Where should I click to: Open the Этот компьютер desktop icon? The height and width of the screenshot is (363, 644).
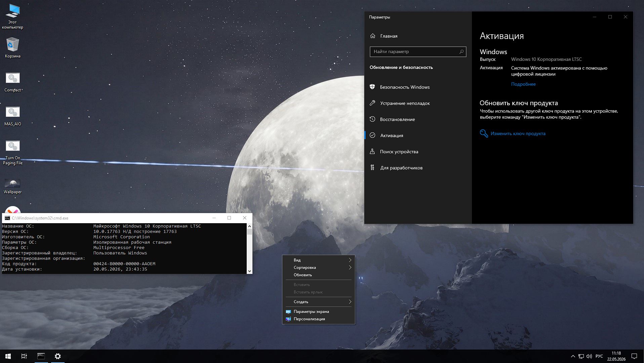point(13,16)
